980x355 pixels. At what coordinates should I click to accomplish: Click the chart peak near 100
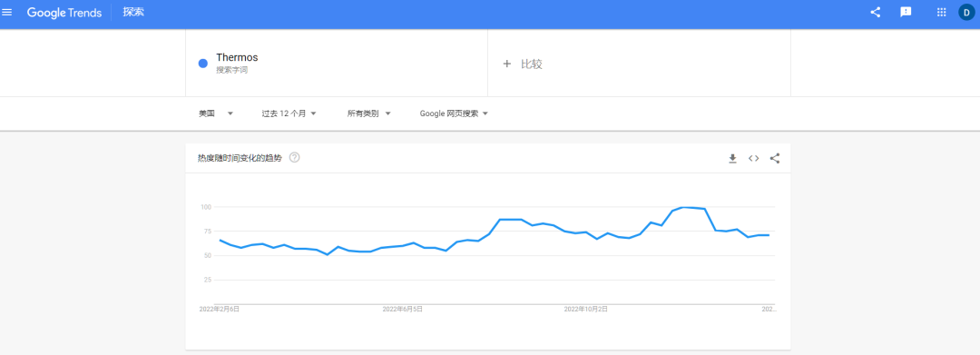point(684,207)
